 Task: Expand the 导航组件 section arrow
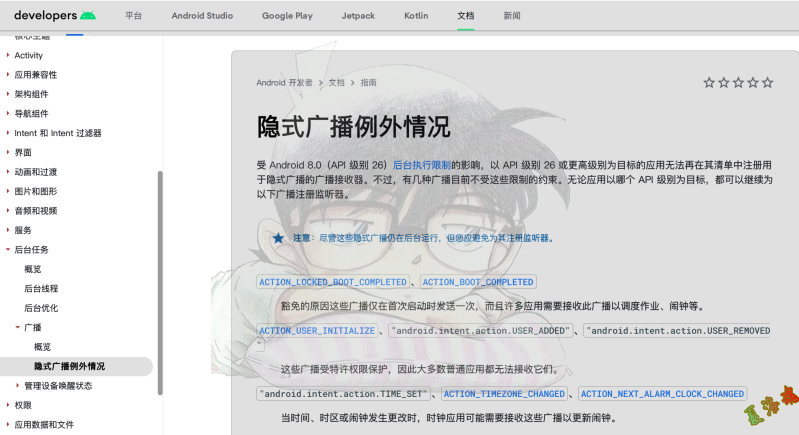[8, 113]
